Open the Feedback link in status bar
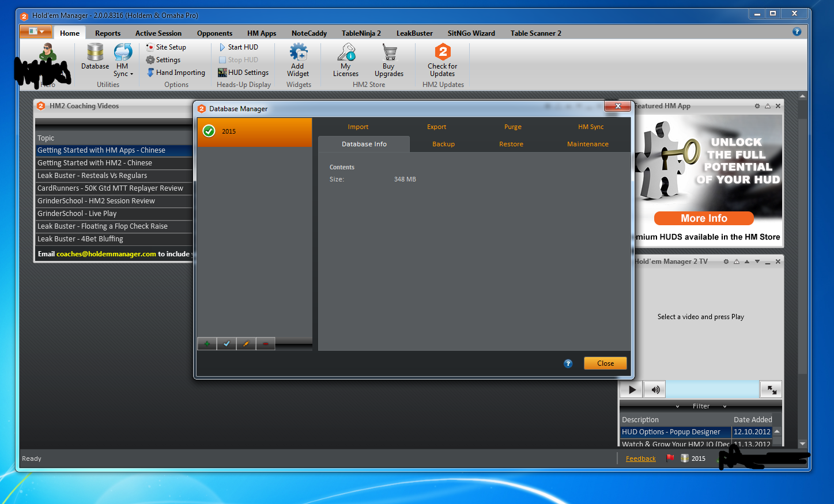The width and height of the screenshot is (834, 504). click(x=640, y=458)
